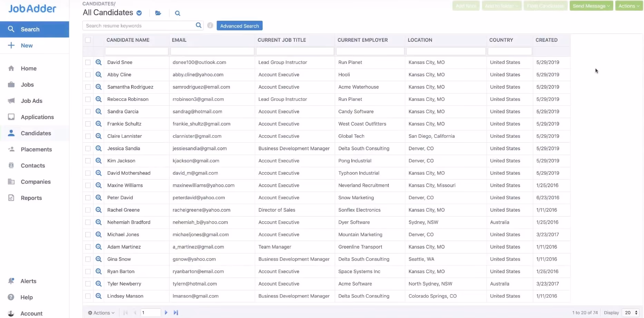This screenshot has width=644, height=318.
Task: Click the info icon beside the search box
Action: point(210,25)
